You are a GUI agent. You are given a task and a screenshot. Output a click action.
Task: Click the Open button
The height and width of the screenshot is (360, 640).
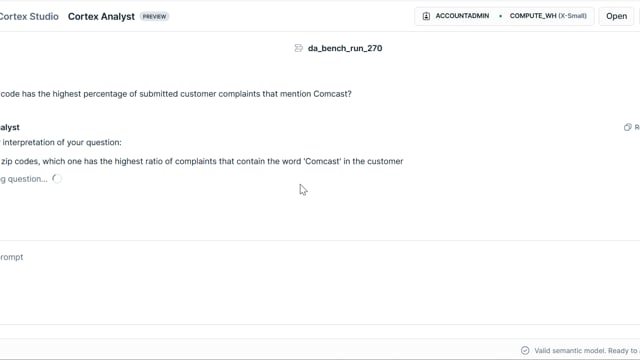616,16
